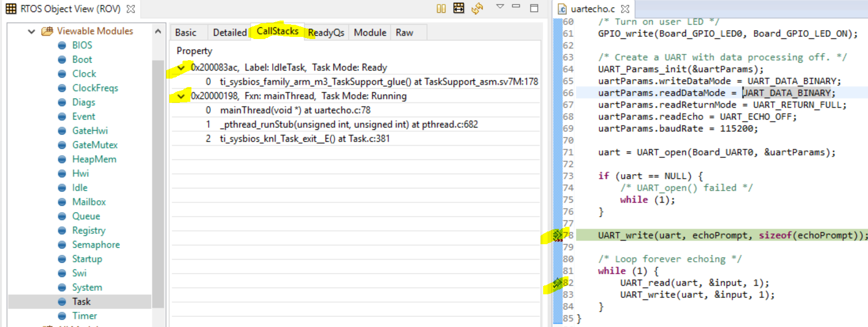Select the Timer module

point(84,316)
